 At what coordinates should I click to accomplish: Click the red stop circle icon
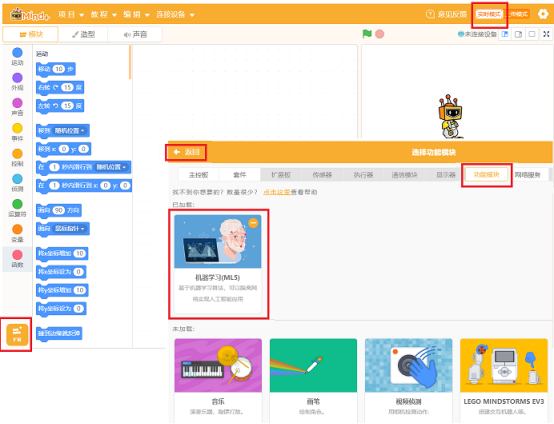(x=379, y=34)
